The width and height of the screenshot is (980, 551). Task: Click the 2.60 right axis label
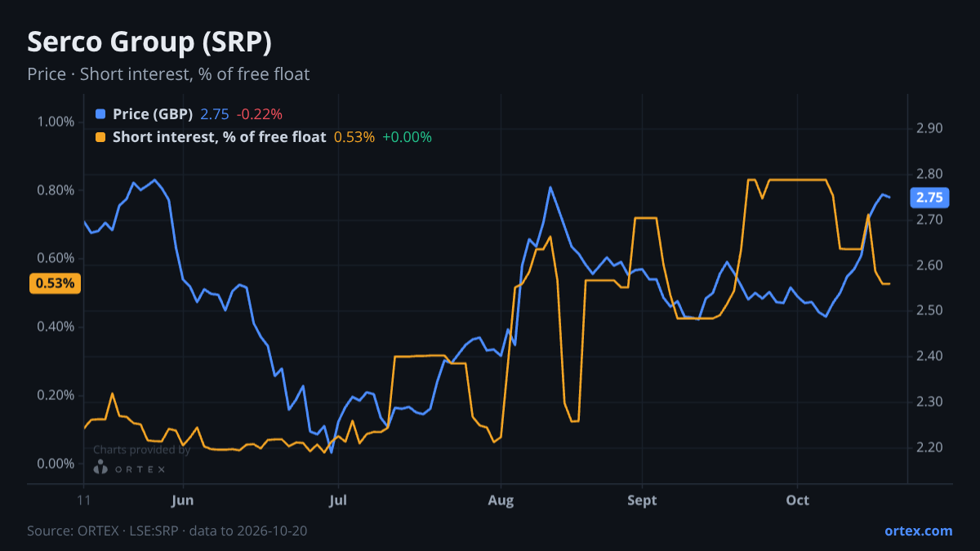930,265
